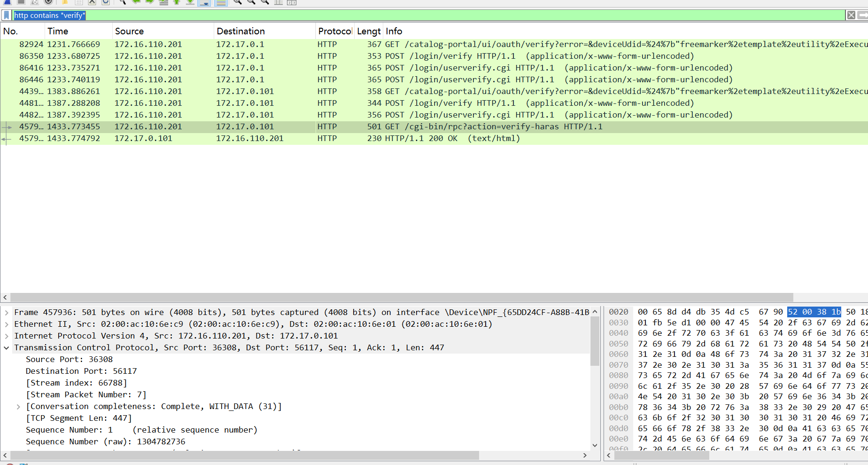This screenshot has width=868, height=465.
Task: Click the go back packet arrow icon
Action: tap(136, 2)
